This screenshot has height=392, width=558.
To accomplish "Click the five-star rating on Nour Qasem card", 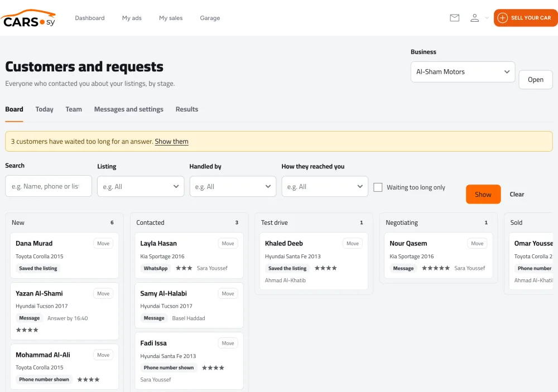I will tap(436, 268).
